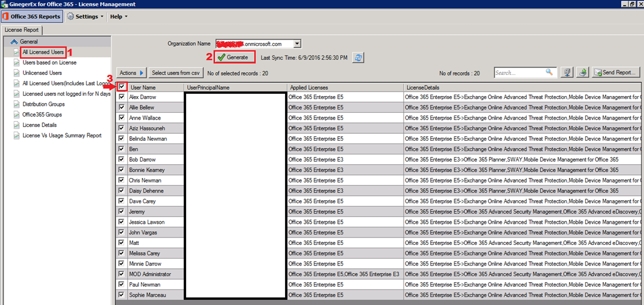Select the Aziz Hassouneh name cell

(x=156, y=128)
